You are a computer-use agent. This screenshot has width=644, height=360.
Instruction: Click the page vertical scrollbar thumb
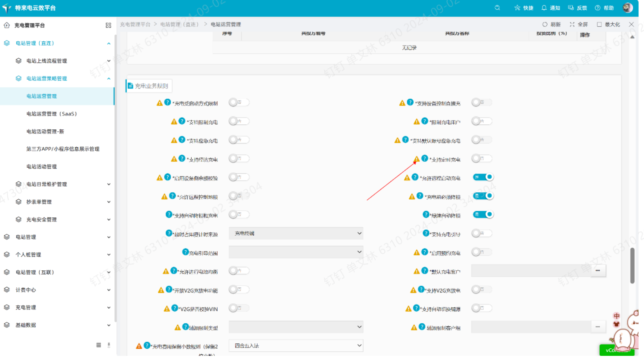coord(632,265)
